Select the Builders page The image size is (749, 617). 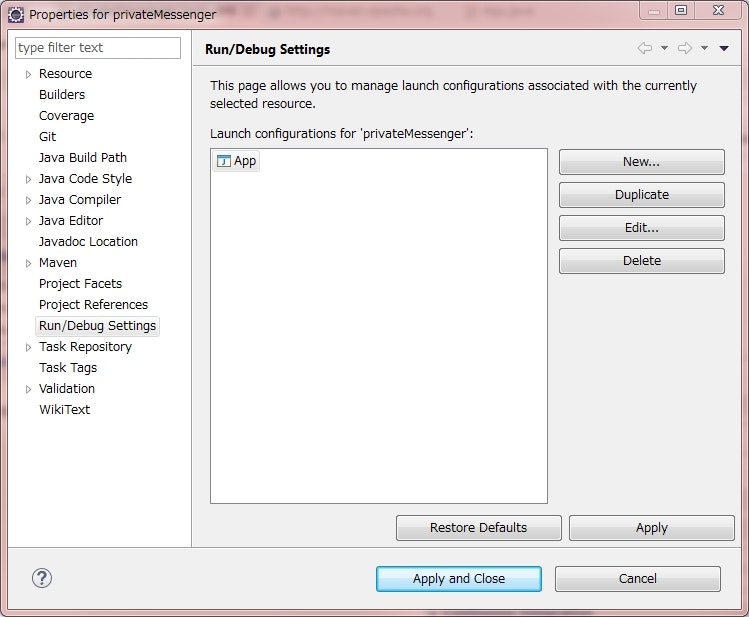click(x=62, y=95)
